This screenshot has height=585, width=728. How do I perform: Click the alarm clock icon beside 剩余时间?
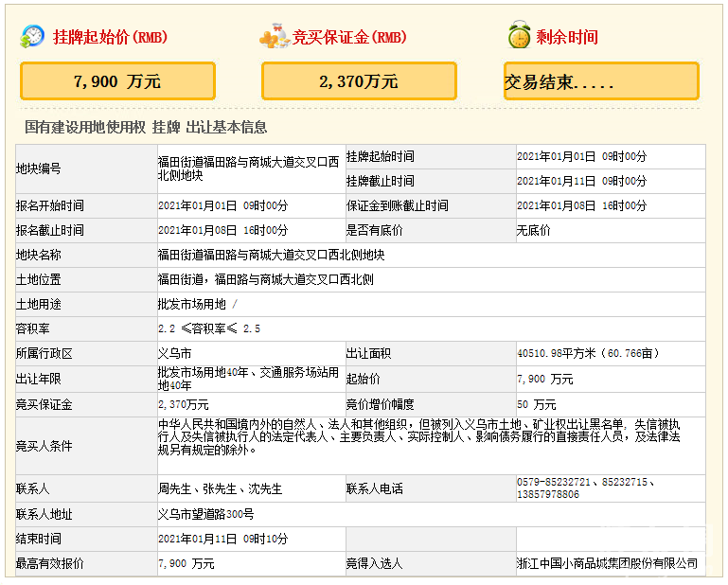(518, 36)
